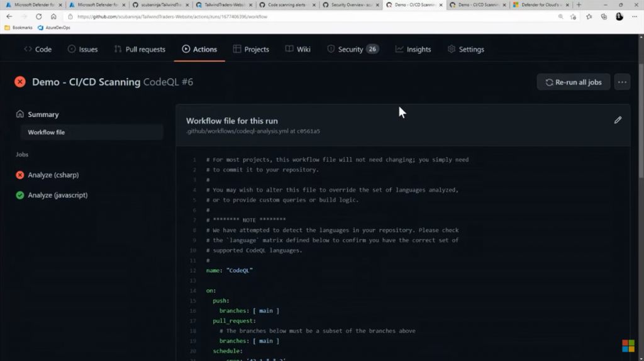Click the red X icon for csharp job
The width and height of the screenshot is (644, 361).
click(19, 175)
